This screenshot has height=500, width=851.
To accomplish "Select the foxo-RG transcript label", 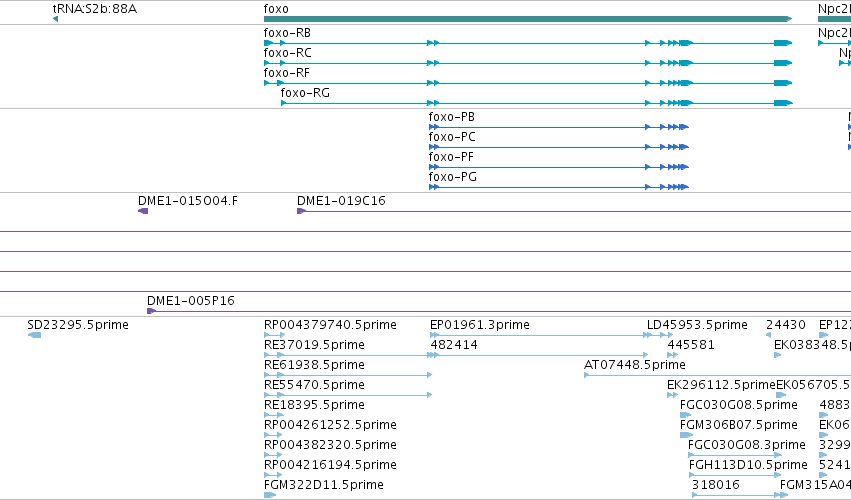I will [x=305, y=93].
